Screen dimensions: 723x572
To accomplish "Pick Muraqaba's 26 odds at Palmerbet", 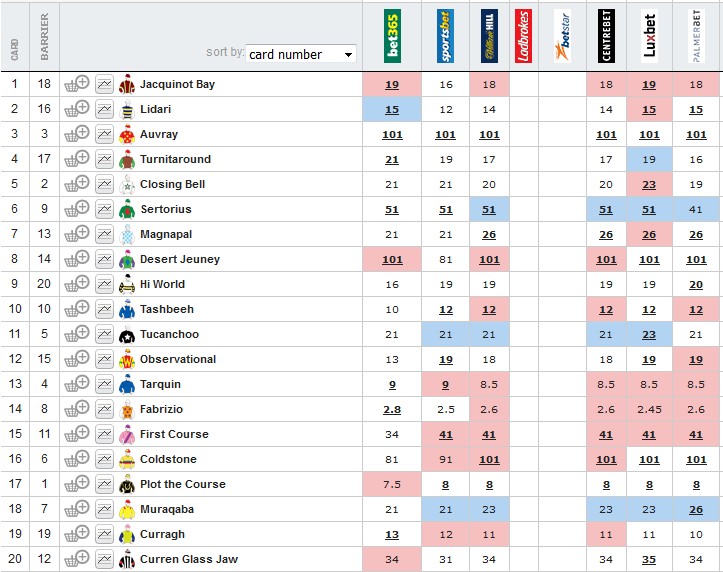I will pos(696,510).
